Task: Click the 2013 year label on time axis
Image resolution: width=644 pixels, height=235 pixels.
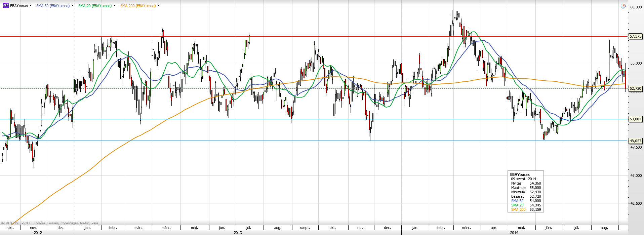Action: coord(238,233)
